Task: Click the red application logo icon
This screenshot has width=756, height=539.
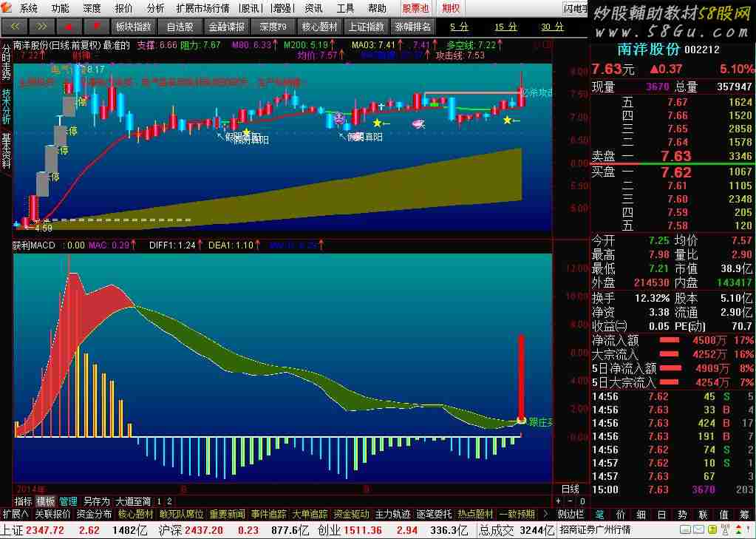Action: 7,8
